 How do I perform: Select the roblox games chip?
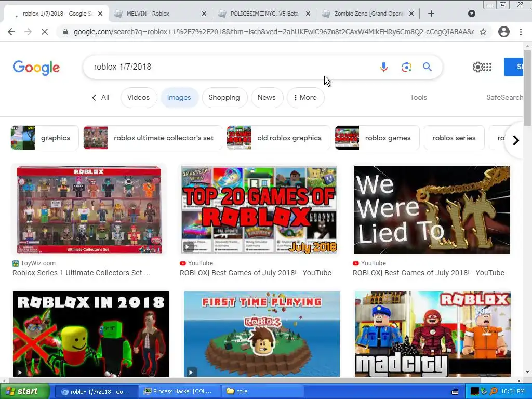point(377,138)
